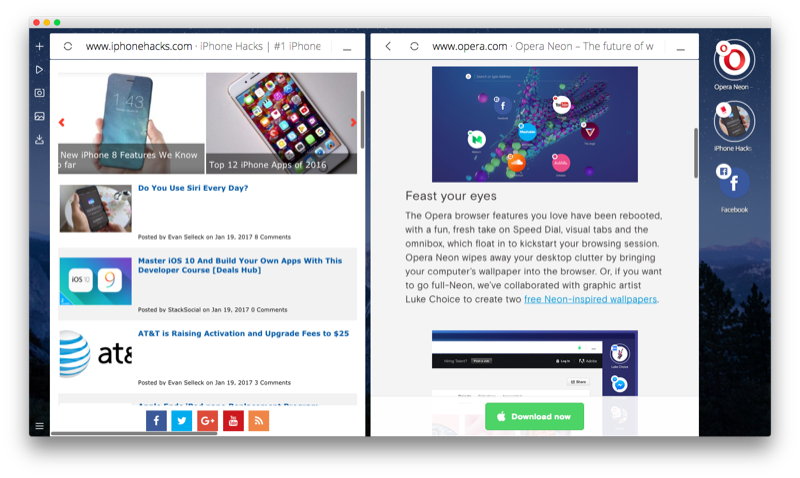Click the snap screenshot camera icon
The image size is (800, 478).
click(x=39, y=93)
